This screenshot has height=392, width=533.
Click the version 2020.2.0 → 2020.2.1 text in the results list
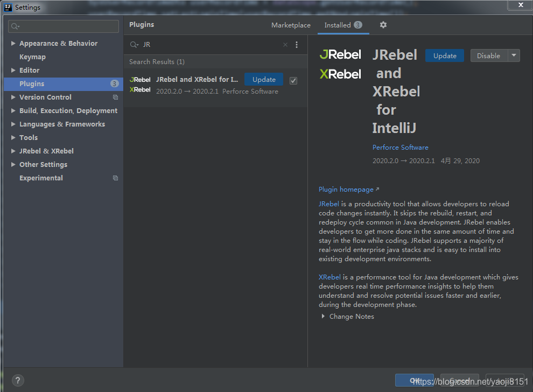tap(187, 92)
